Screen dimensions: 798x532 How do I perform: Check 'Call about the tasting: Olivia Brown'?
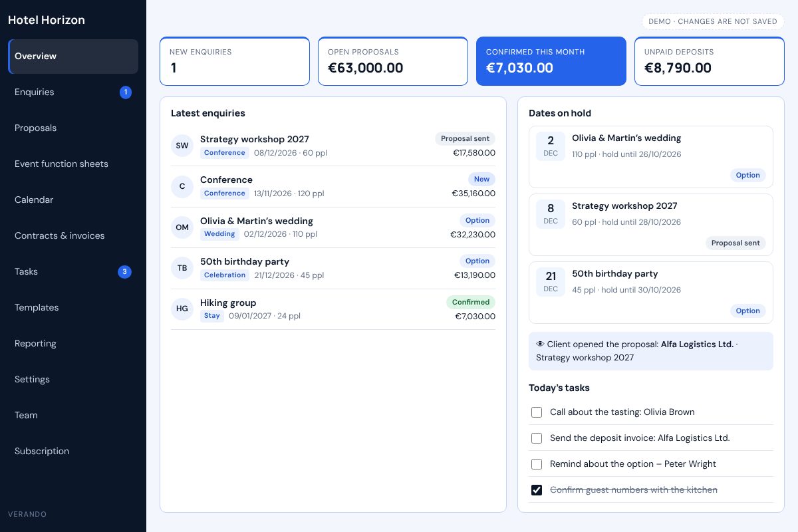click(537, 412)
